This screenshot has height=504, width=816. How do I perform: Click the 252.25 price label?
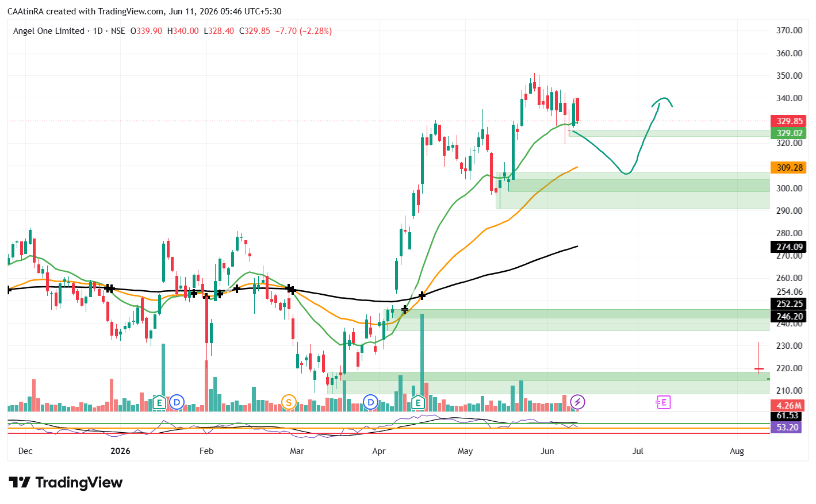coord(788,304)
